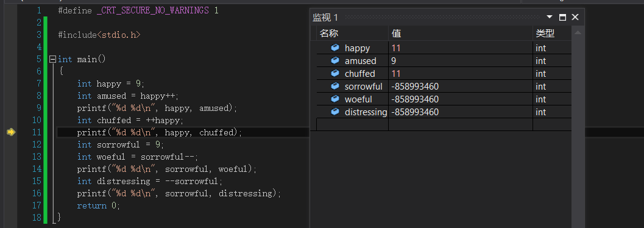644x228 pixels.
Task: Click the code line int happy = 9;
Action: [x=111, y=84]
